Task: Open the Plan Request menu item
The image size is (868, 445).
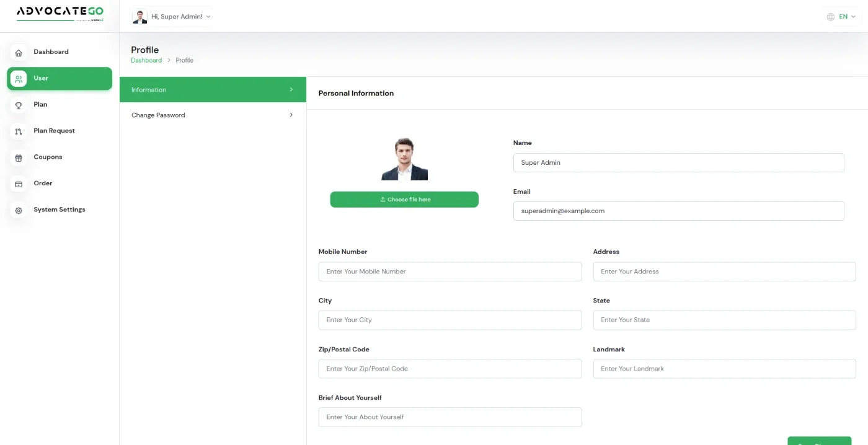Action: coord(60,131)
